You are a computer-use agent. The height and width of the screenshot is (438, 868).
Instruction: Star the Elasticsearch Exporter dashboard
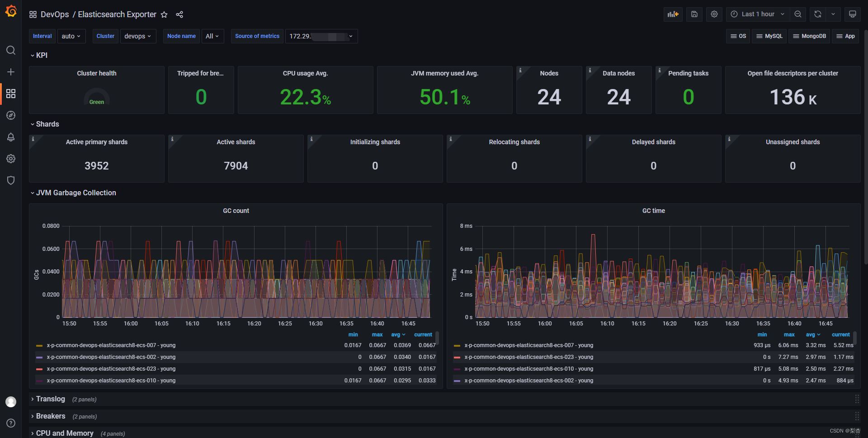coord(164,14)
